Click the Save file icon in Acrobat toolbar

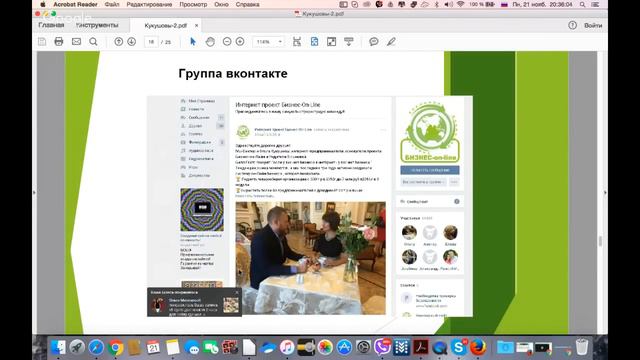click(42, 42)
